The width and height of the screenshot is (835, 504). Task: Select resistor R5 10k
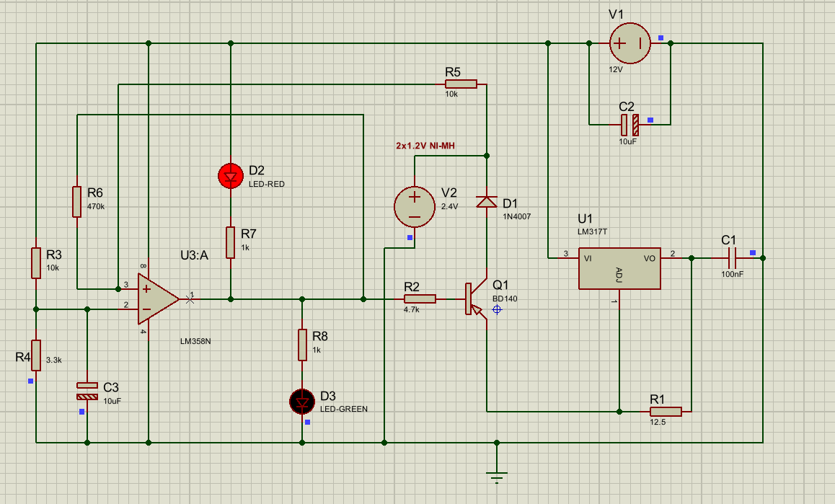(461, 84)
